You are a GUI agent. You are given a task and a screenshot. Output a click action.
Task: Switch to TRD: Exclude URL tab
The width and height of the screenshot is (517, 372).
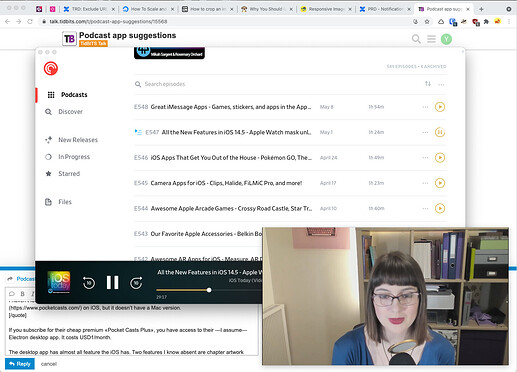tap(89, 9)
